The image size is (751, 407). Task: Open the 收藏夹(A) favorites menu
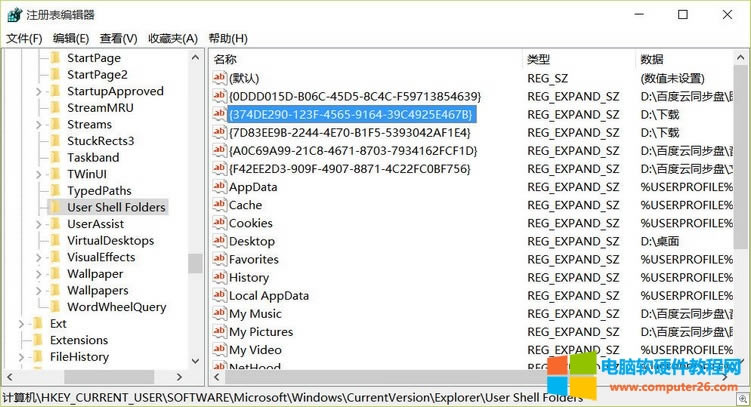173,38
